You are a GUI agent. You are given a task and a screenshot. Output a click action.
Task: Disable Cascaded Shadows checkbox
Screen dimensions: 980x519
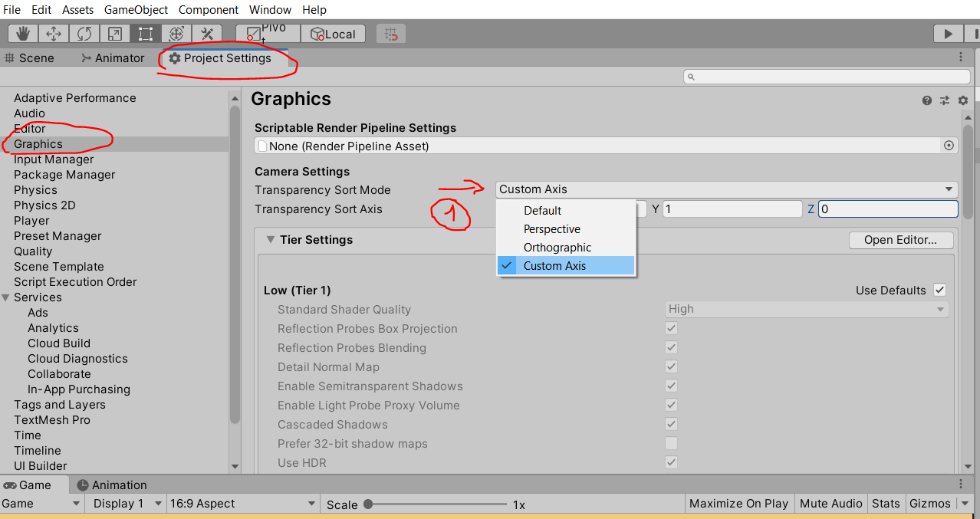coord(671,424)
